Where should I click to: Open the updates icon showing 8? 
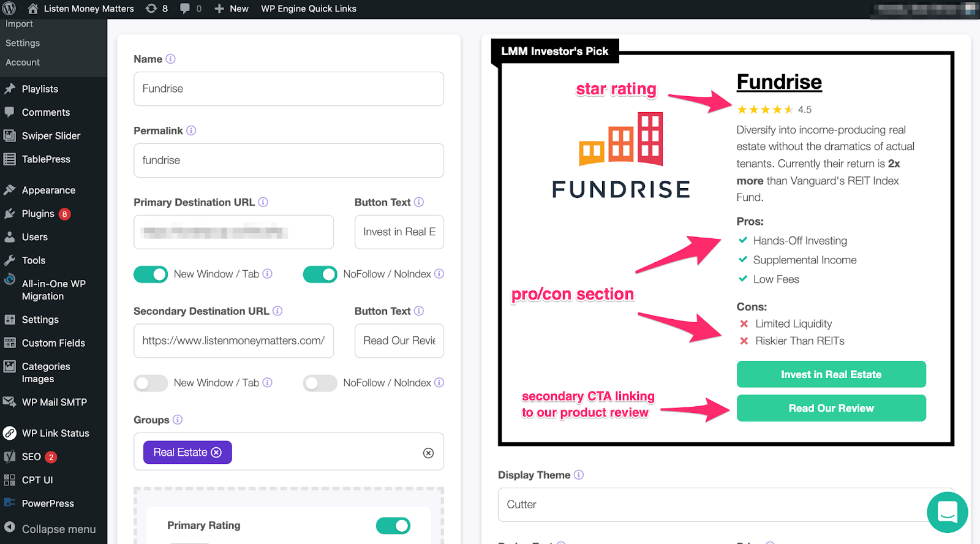coord(156,9)
